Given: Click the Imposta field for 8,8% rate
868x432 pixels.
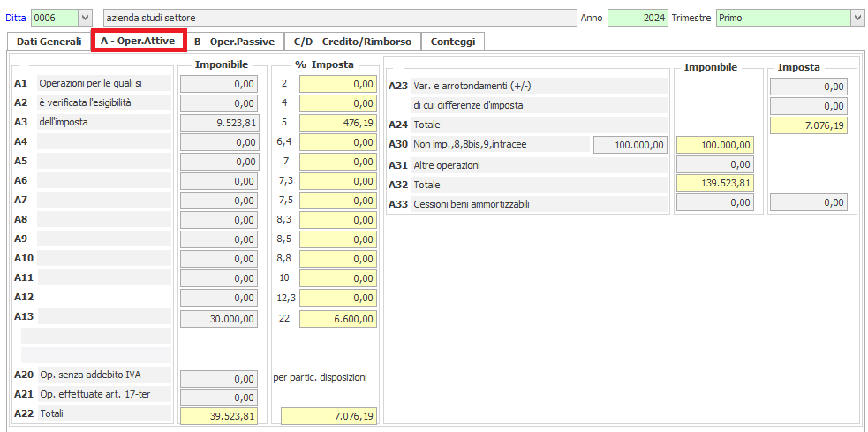Looking at the screenshot, I should click(338, 259).
